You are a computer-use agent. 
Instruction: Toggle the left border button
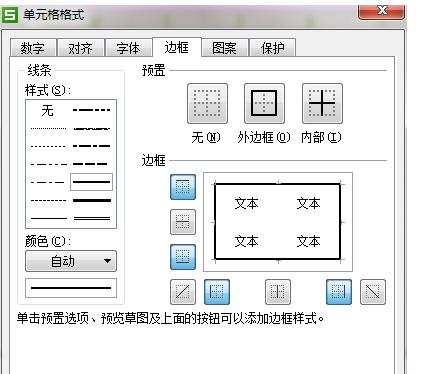click(x=217, y=292)
